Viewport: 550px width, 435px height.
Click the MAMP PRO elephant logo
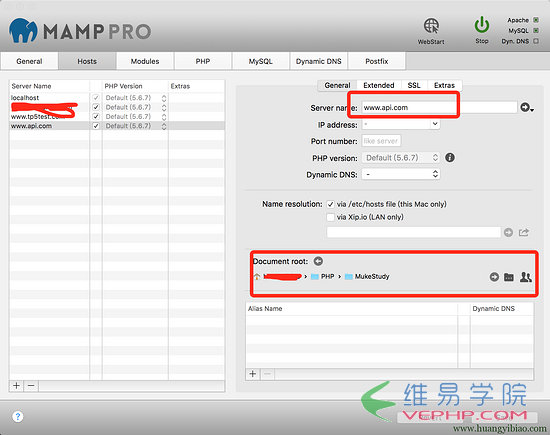[x=23, y=31]
